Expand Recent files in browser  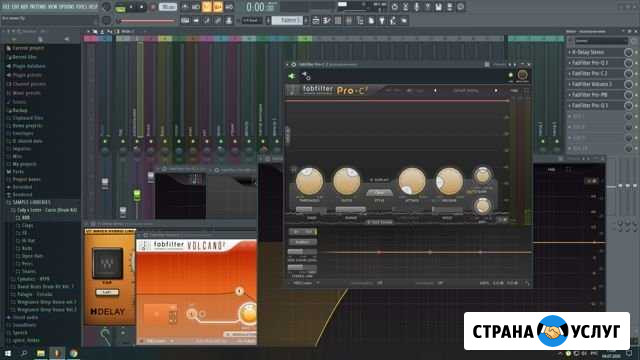[24, 57]
